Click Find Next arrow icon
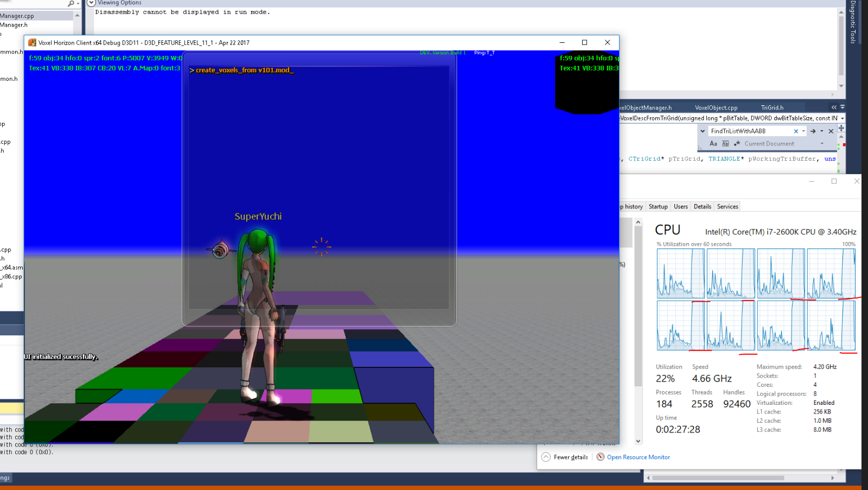The height and width of the screenshot is (490, 868). (x=813, y=131)
